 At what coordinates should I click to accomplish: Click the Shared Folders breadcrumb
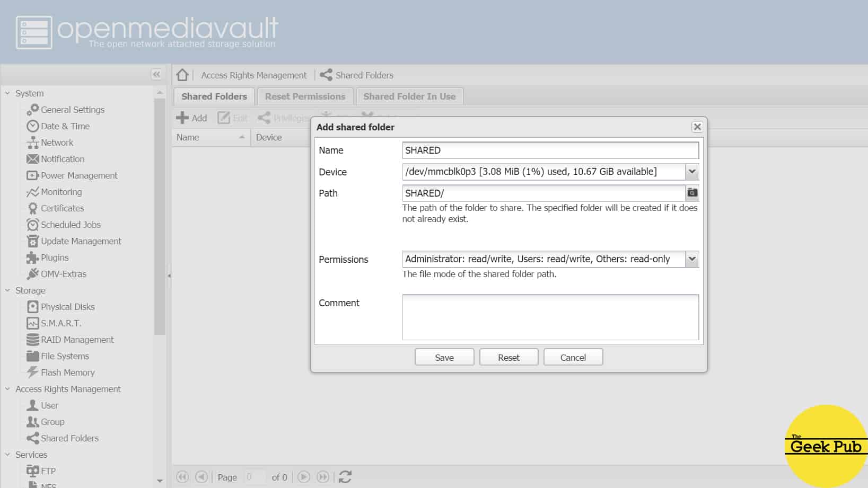tap(356, 75)
